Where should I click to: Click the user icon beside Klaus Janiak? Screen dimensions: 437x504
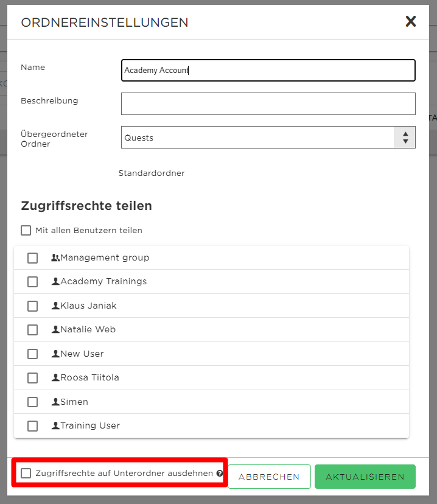click(x=55, y=306)
